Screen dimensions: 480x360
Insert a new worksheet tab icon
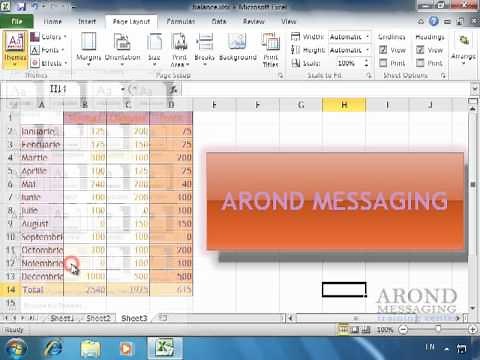click(163, 318)
